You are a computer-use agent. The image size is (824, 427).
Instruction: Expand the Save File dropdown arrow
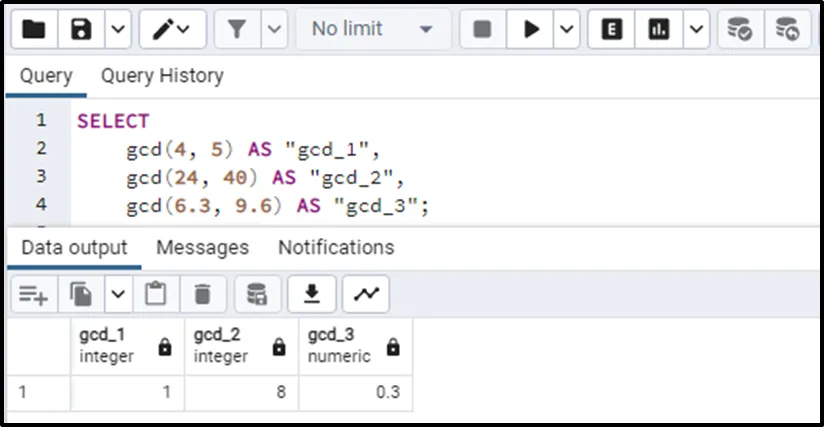(x=117, y=30)
